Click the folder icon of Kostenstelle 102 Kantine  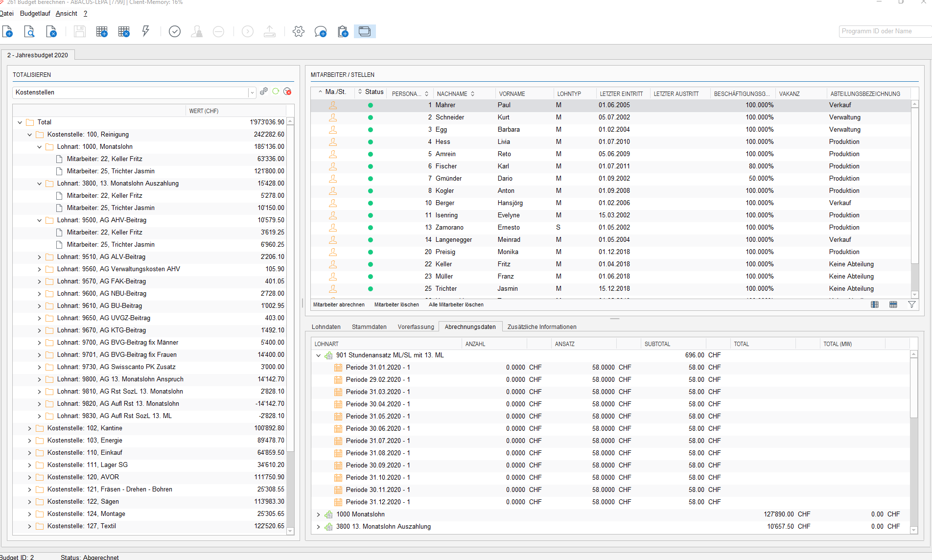(x=40, y=428)
